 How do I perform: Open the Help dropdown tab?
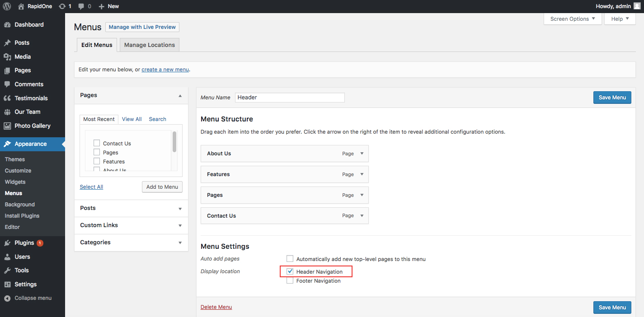pyautogui.click(x=620, y=19)
